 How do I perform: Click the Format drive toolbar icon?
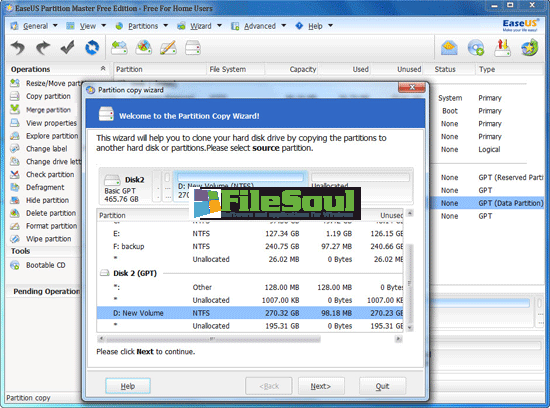193,47
